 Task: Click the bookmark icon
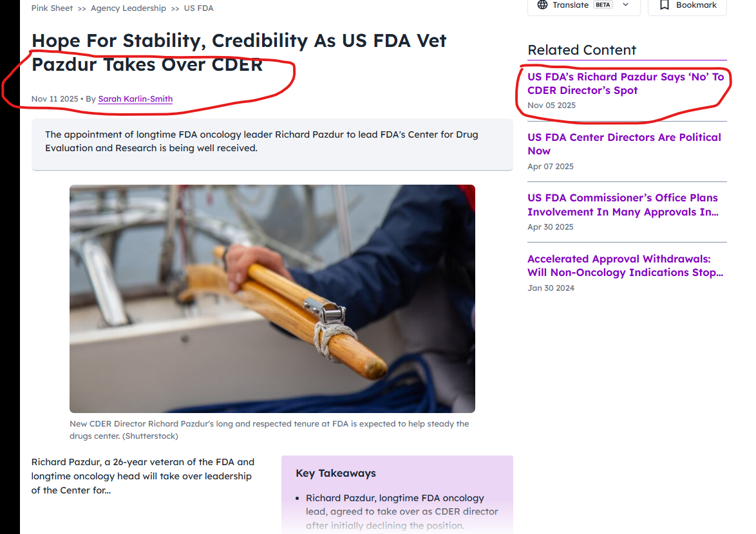pos(665,5)
